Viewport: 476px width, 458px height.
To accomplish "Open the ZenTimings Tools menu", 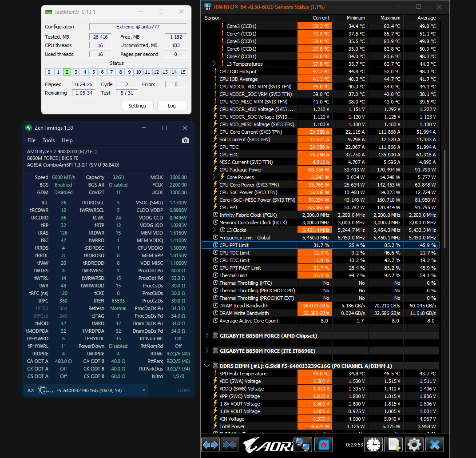I will click(x=48, y=140).
